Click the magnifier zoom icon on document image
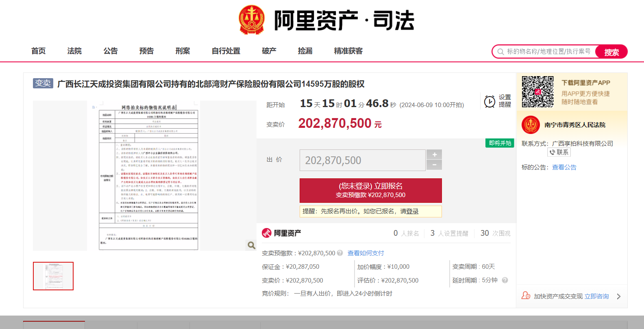This screenshot has width=644, height=329. [x=251, y=245]
